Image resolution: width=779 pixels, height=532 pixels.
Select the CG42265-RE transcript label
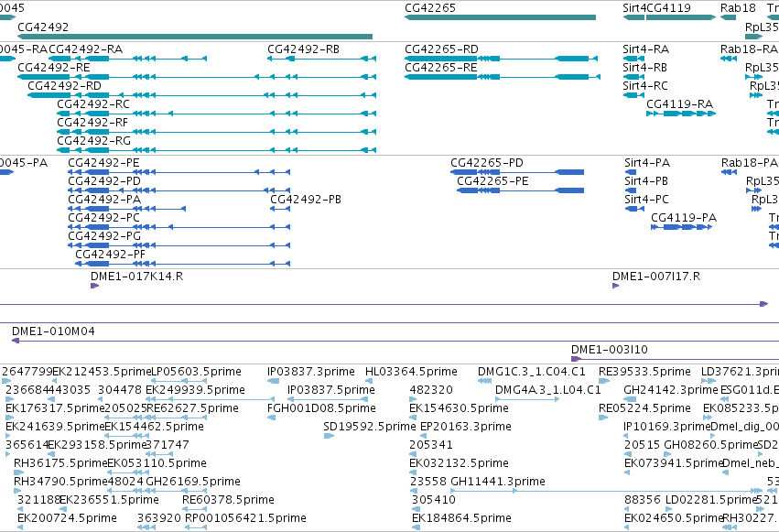click(x=441, y=68)
